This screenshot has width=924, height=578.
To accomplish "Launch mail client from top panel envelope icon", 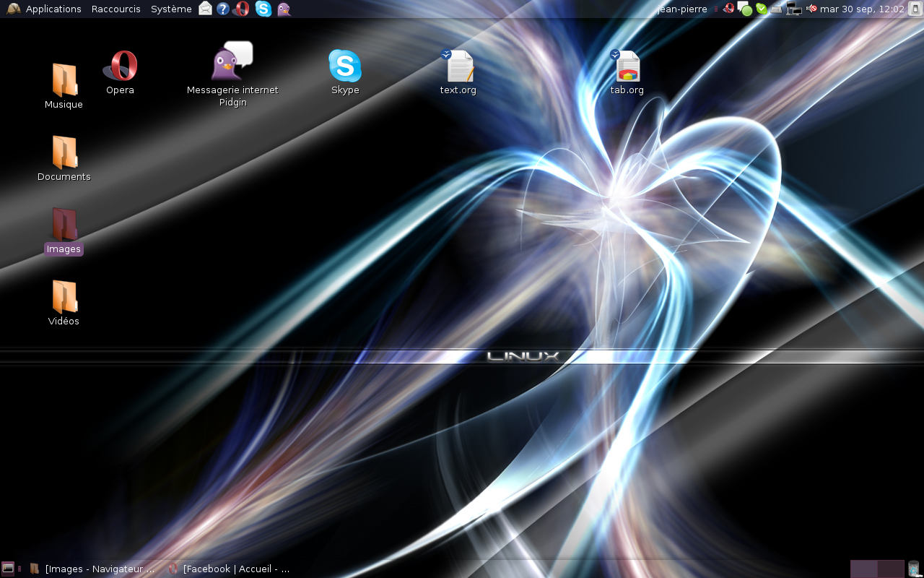I will click(x=206, y=9).
